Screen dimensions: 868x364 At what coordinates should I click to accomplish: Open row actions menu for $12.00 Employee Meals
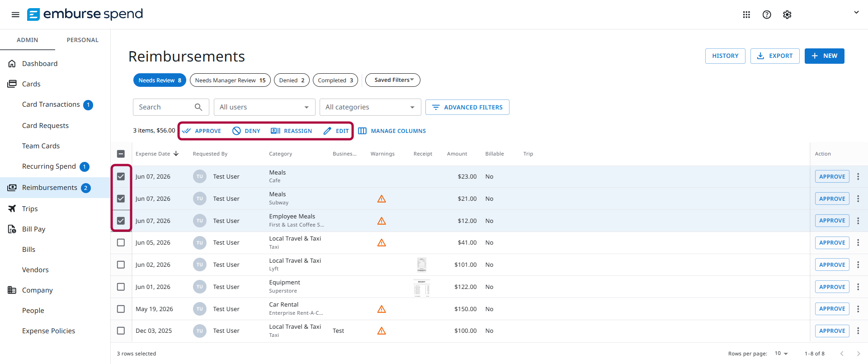pyautogui.click(x=858, y=221)
